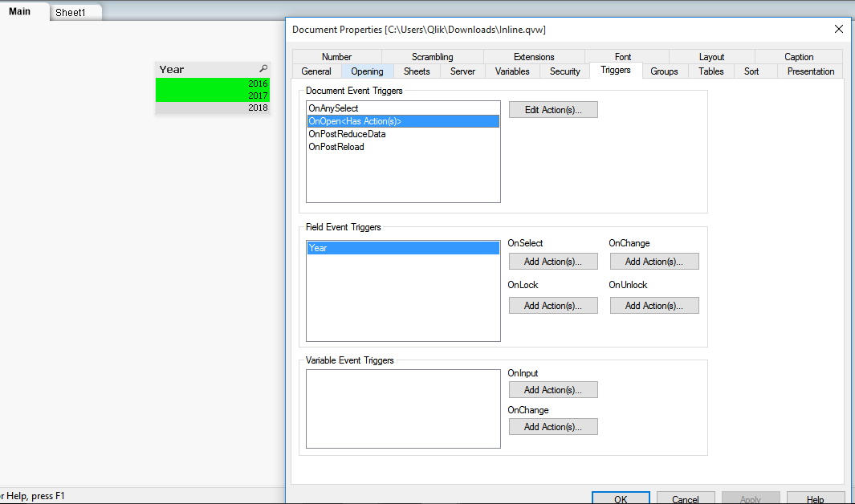Add action for OnUnlock
This screenshot has height=504, width=855.
(653, 306)
